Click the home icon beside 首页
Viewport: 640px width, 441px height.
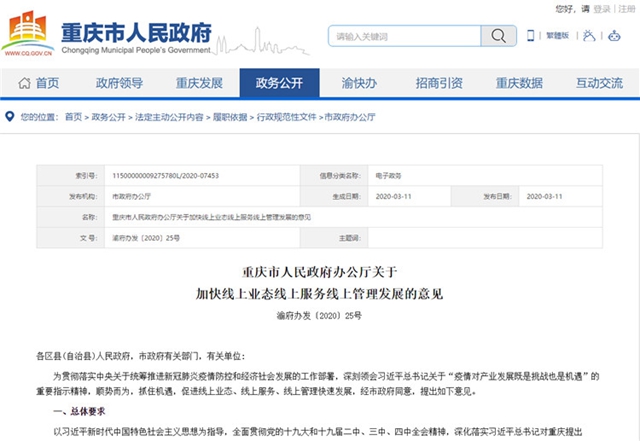24,83
